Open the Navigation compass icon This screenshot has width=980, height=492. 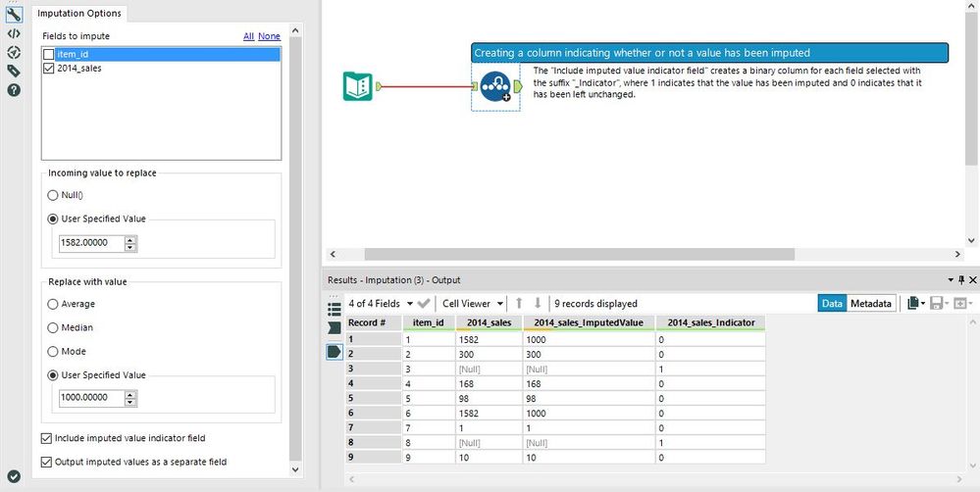[x=14, y=52]
